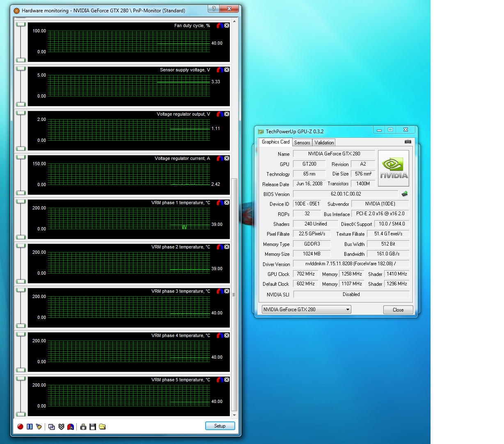Remove the VRM phase 2 temperature graph with its X
Image resolution: width=504 pixels, height=444 pixels.
[227, 247]
